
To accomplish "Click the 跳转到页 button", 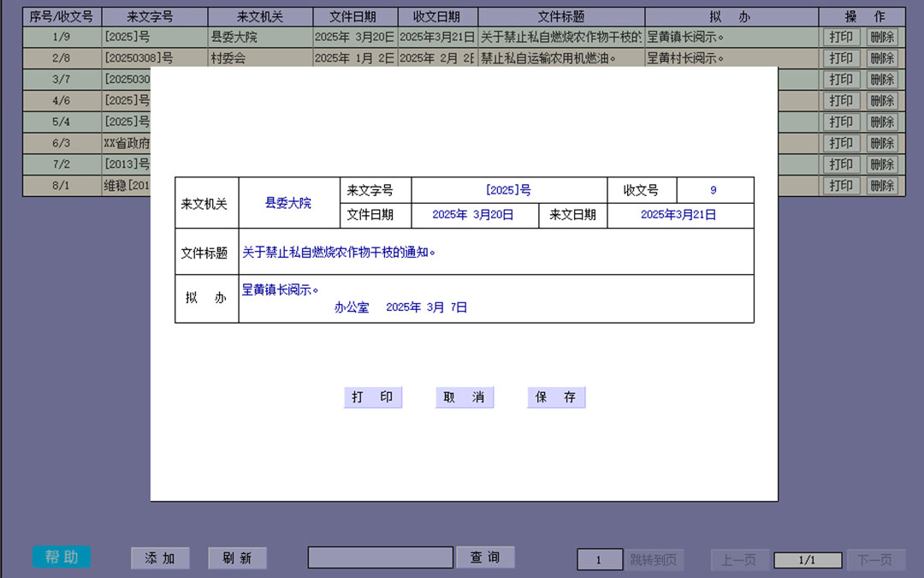I will coord(653,560).
